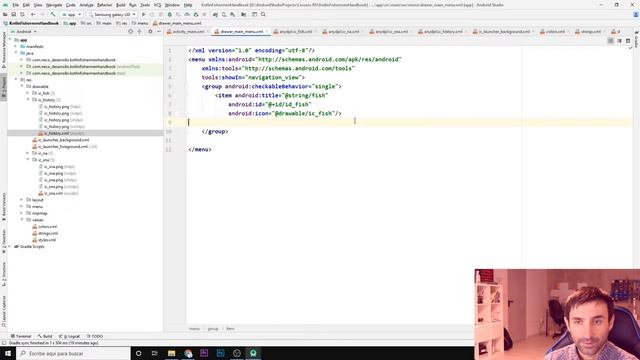
Task: Expand the layout folder
Action: tap(22, 200)
